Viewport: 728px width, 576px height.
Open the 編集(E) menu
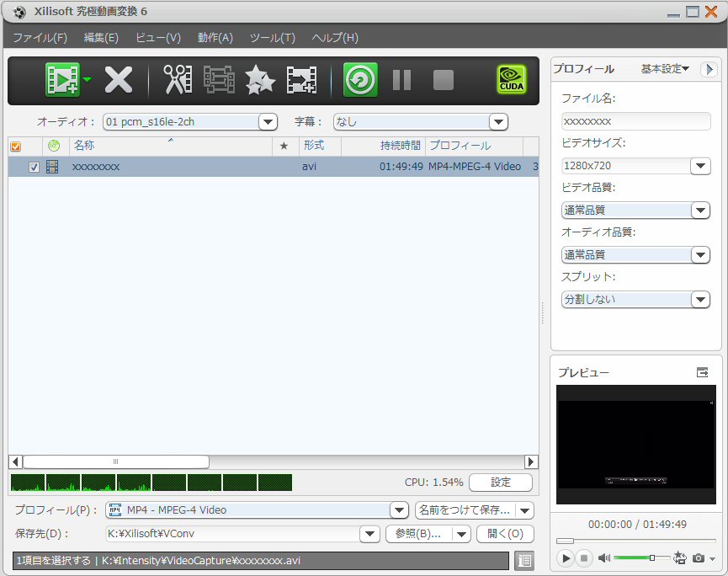click(x=101, y=38)
